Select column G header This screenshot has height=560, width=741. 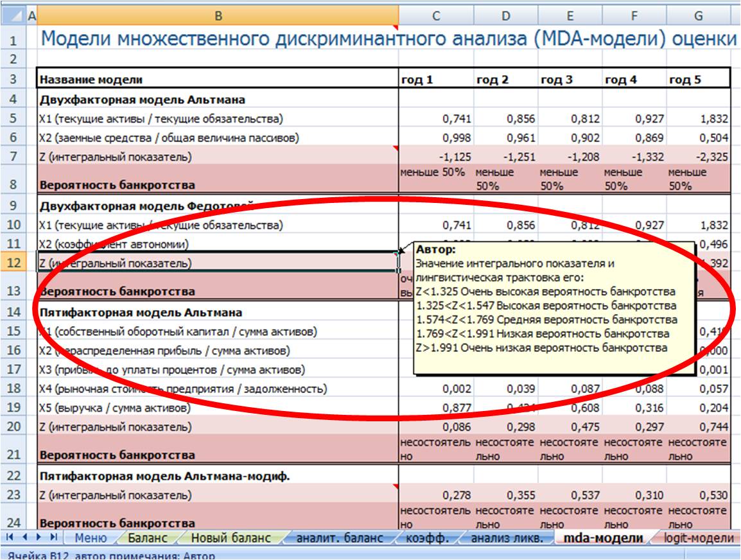pyautogui.click(x=699, y=16)
